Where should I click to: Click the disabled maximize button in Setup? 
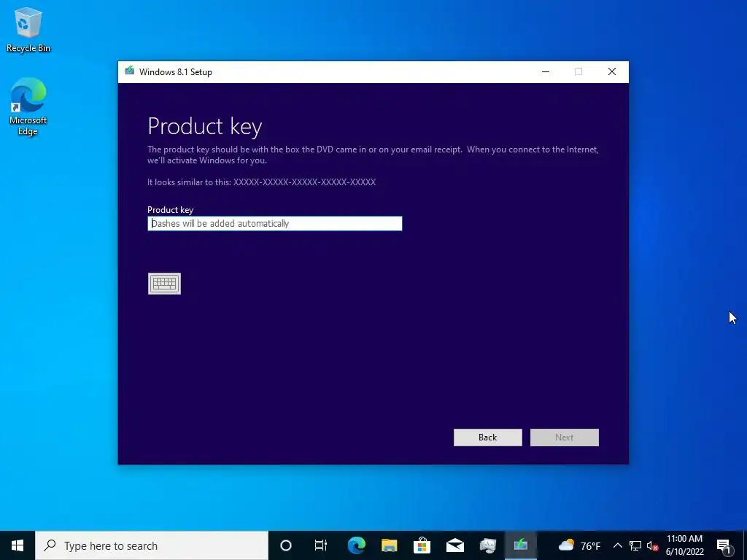(578, 72)
